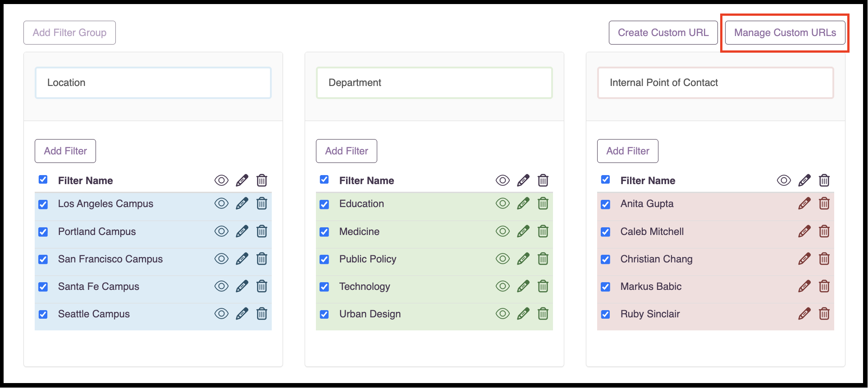Delete the Caleb Mitchell contact filter
Screen dimensions: 868x388
click(x=824, y=231)
